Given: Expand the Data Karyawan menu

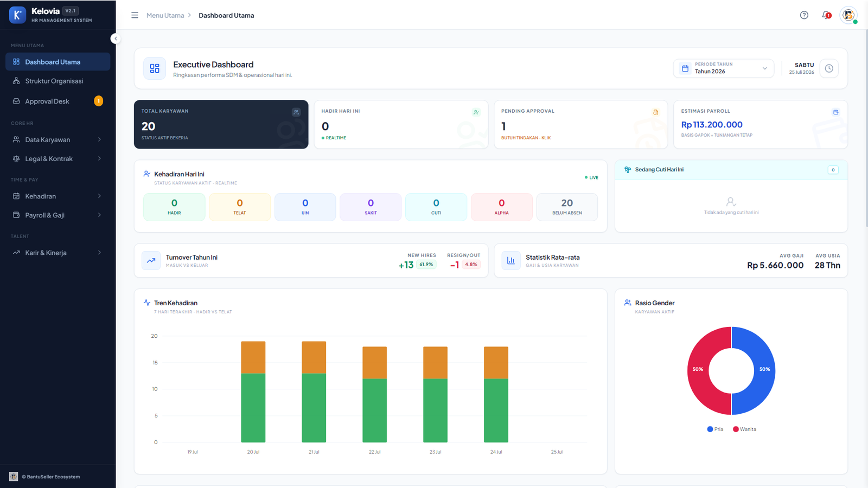Looking at the screenshot, I should pos(58,139).
